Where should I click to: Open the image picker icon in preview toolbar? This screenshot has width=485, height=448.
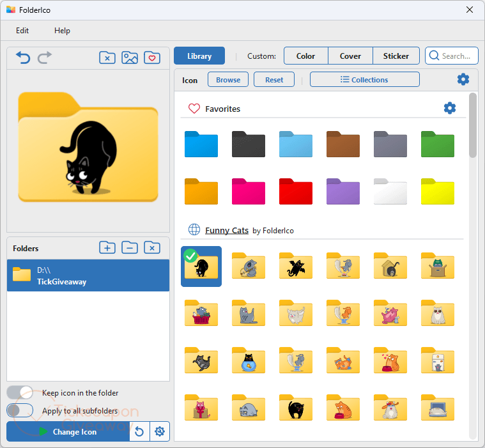(x=130, y=58)
